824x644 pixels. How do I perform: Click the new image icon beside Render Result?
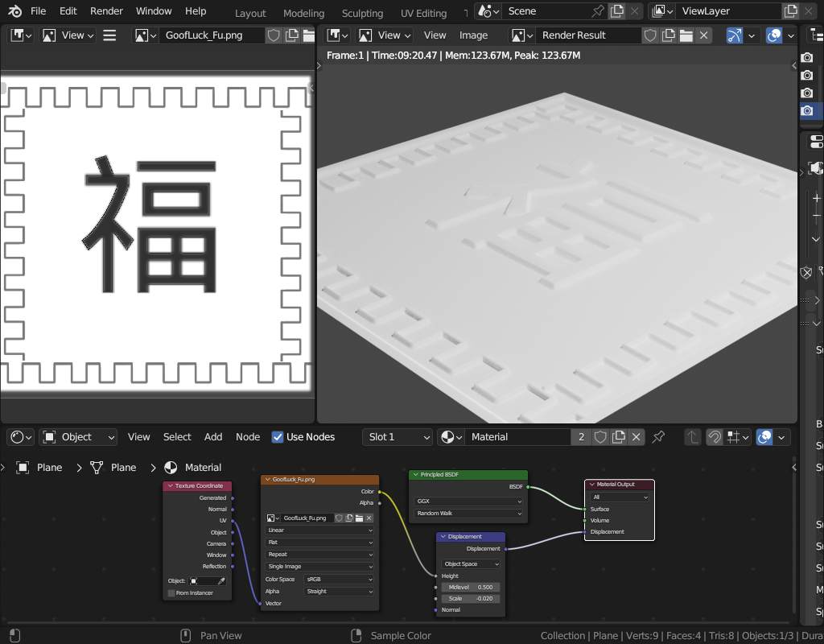[x=668, y=35]
